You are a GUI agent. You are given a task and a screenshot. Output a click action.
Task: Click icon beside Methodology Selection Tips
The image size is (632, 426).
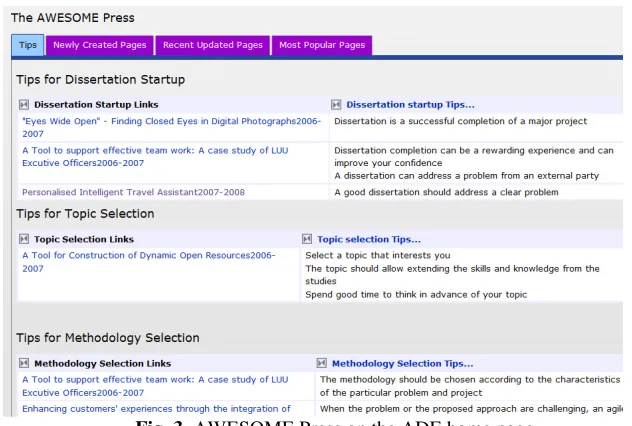(321, 363)
